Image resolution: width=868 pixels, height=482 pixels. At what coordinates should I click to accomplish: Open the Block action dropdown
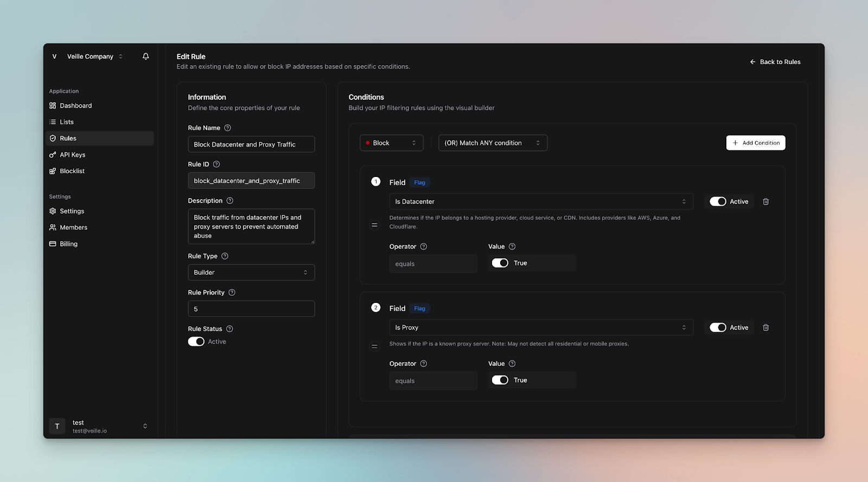coord(392,143)
